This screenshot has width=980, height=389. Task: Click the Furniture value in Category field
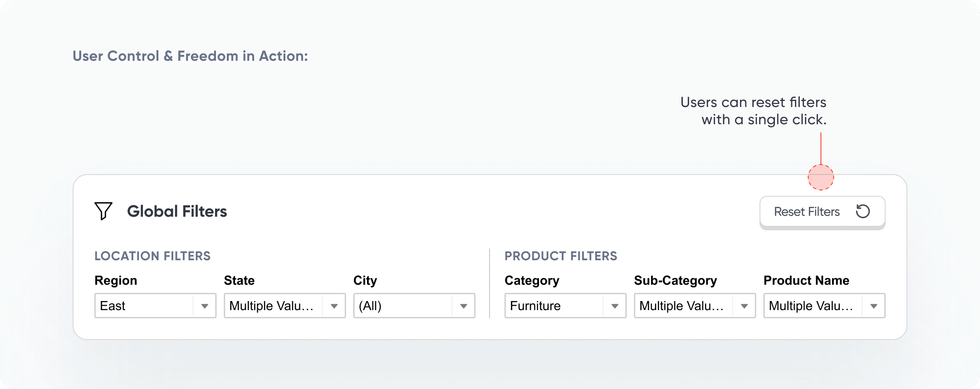point(535,306)
